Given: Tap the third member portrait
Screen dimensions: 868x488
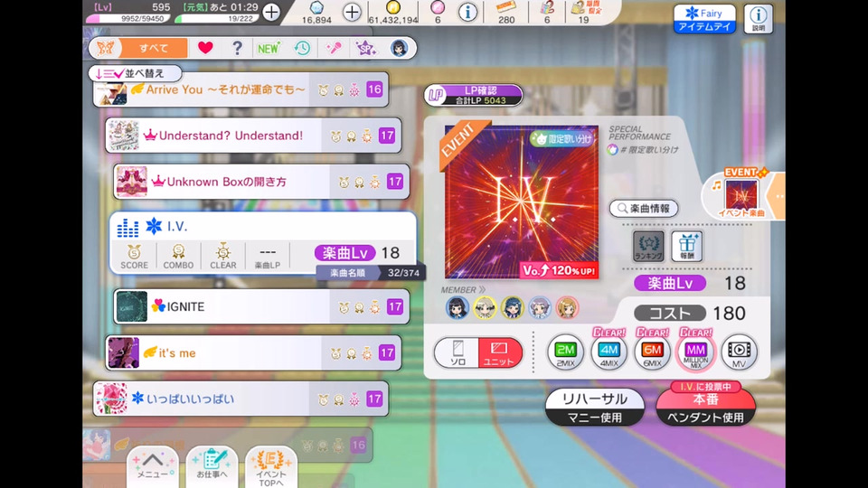Looking at the screenshot, I should (x=512, y=307).
